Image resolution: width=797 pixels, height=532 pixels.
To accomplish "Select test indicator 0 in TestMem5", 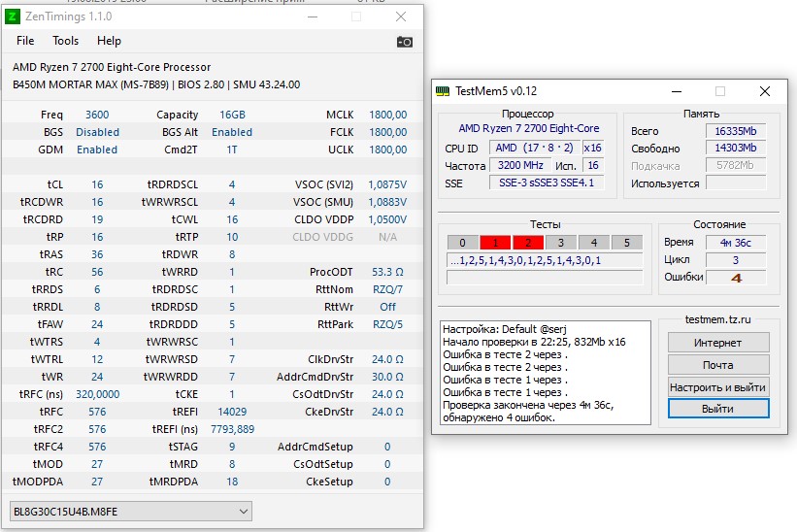I will point(462,243).
